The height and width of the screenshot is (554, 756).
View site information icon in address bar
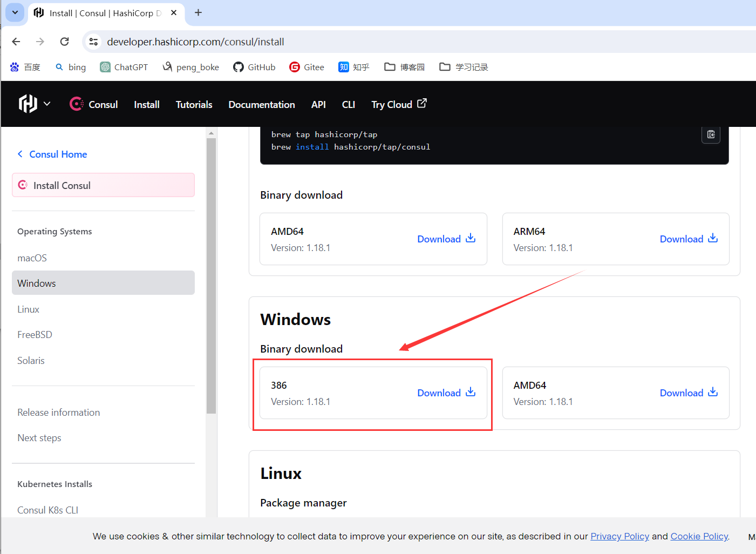(x=93, y=42)
